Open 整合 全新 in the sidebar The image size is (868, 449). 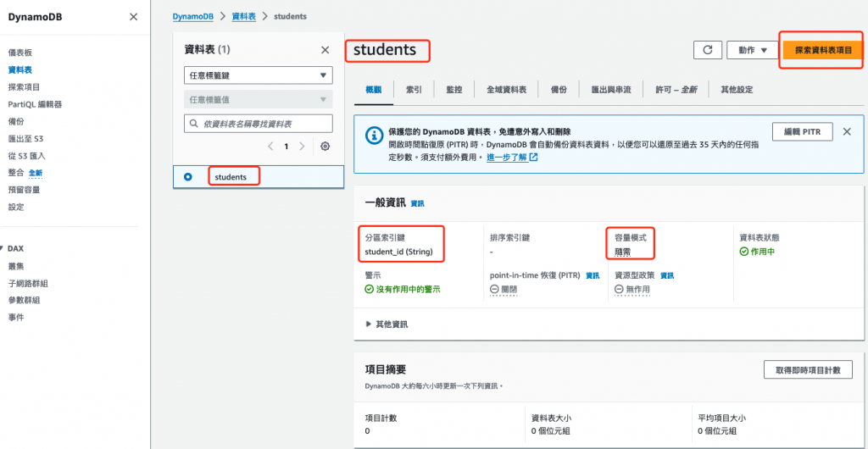(25, 173)
